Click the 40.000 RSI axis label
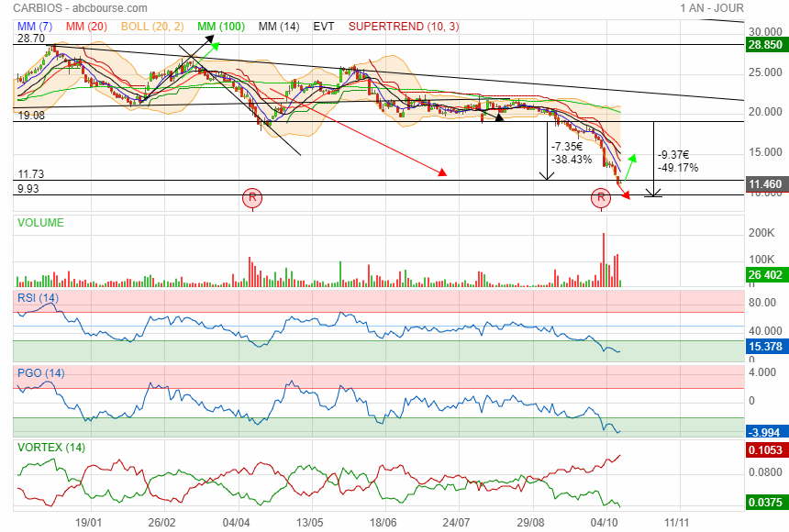 [x=765, y=331]
